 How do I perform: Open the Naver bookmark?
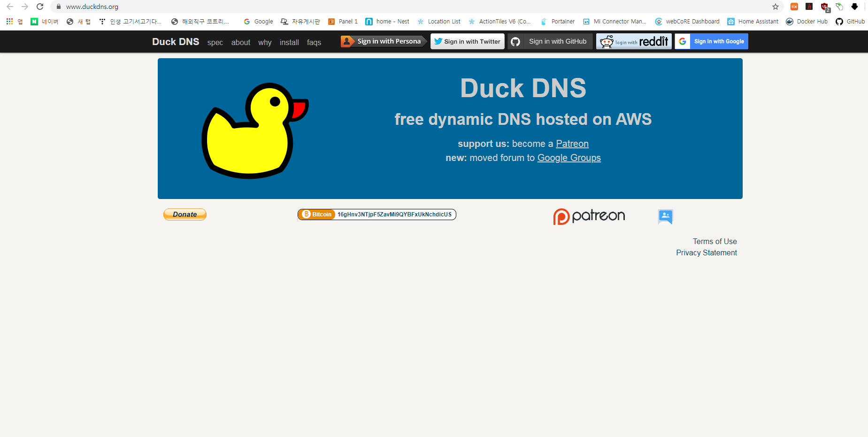tap(45, 22)
